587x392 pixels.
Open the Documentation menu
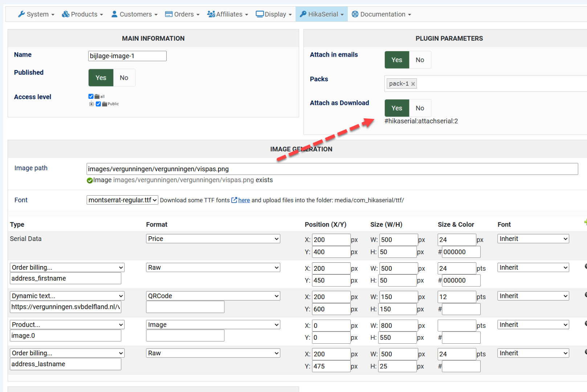pos(382,14)
